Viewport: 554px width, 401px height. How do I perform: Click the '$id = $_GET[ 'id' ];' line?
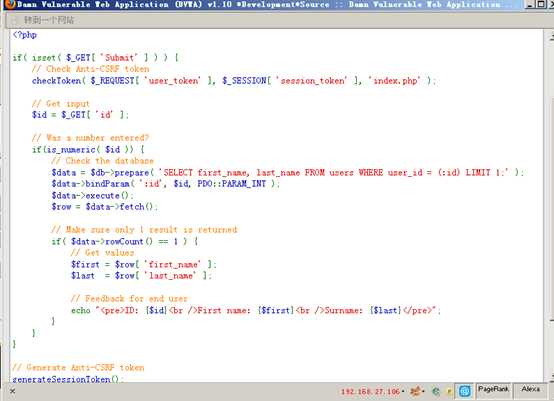[80, 114]
